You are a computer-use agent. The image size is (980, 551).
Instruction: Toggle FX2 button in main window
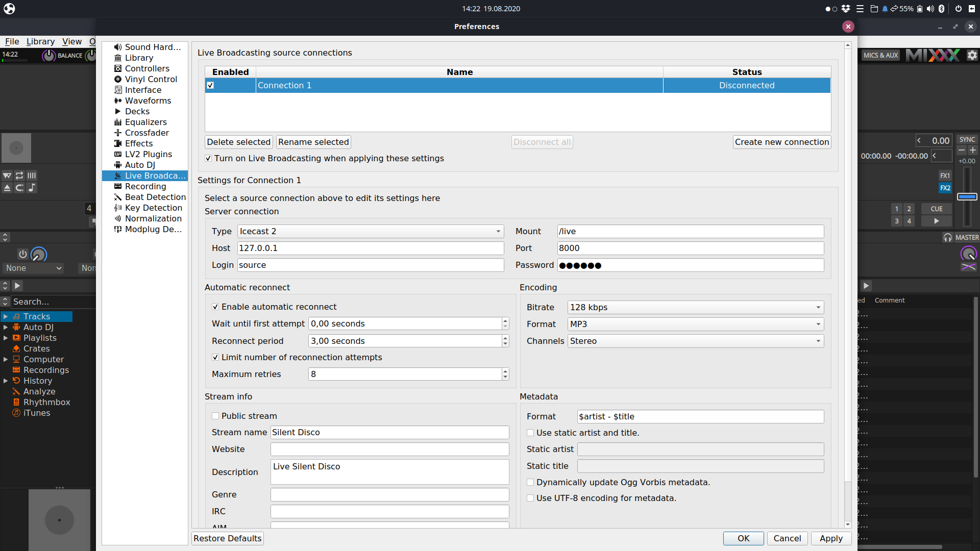click(x=945, y=188)
